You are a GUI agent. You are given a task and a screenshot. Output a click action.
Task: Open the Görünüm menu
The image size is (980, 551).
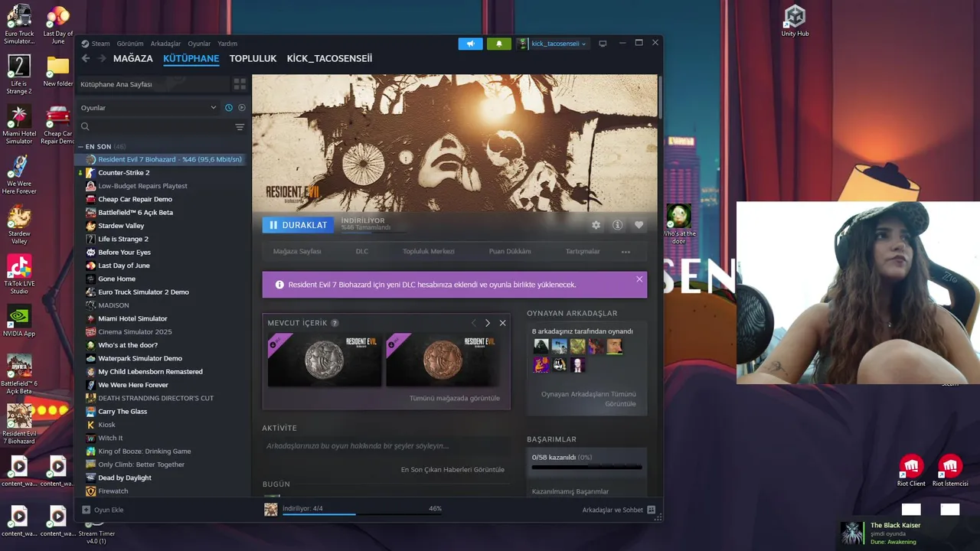click(130, 44)
